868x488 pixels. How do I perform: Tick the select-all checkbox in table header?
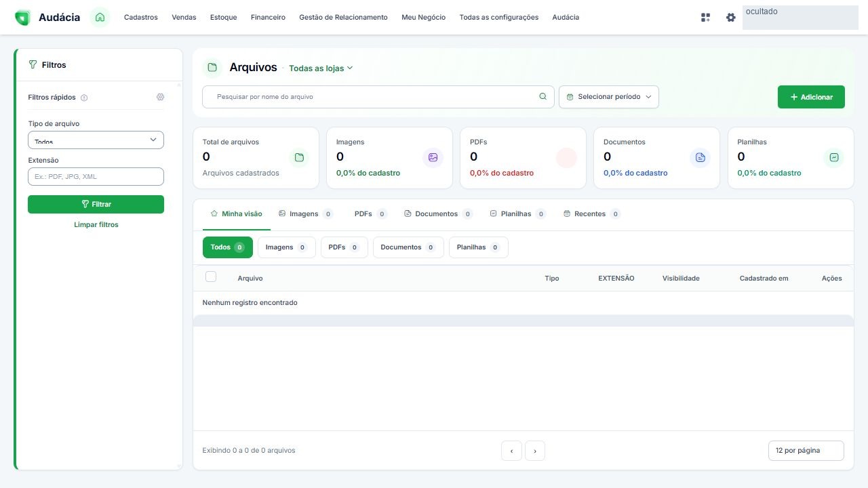pos(211,277)
